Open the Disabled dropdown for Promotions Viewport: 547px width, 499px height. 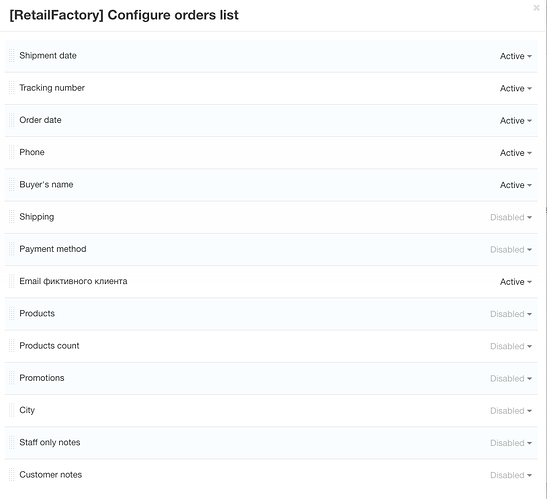point(511,379)
